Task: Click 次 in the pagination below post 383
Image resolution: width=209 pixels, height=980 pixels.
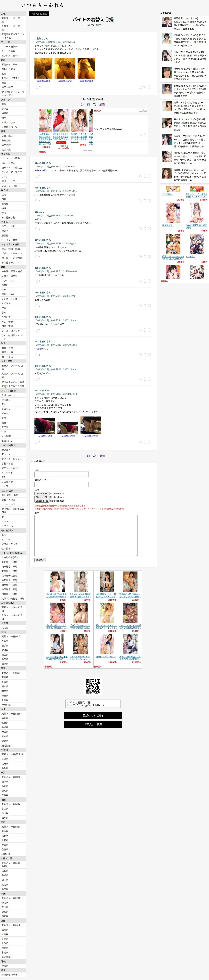Action: click(x=95, y=456)
